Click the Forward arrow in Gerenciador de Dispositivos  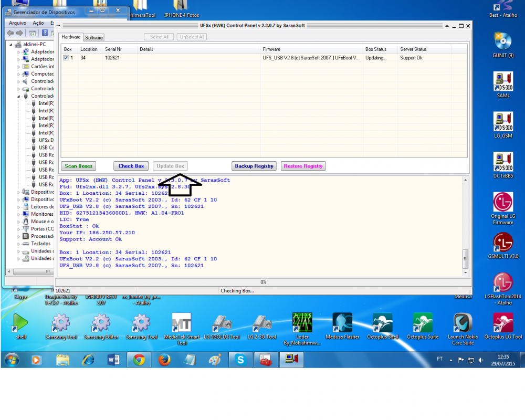click(x=20, y=33)
